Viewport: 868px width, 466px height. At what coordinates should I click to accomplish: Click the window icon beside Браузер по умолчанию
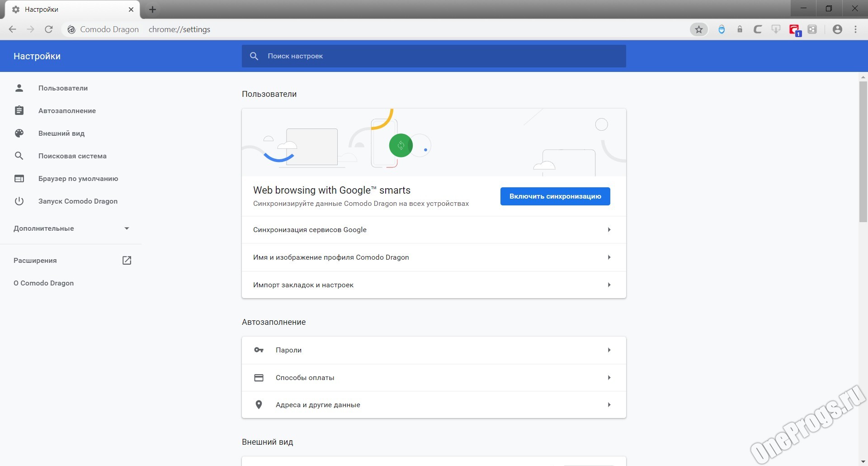click(19, 178)
